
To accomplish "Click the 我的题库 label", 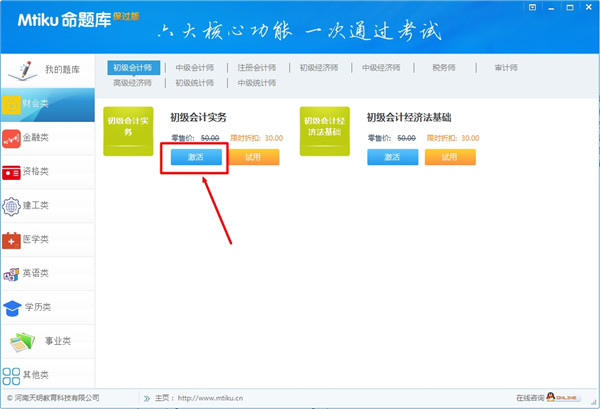I will tap(62, 70).
